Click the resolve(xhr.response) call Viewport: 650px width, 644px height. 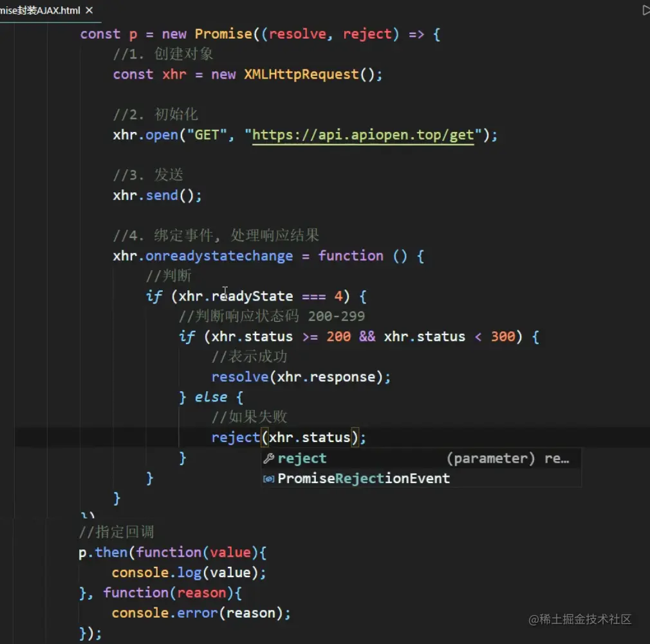[301, 377]
